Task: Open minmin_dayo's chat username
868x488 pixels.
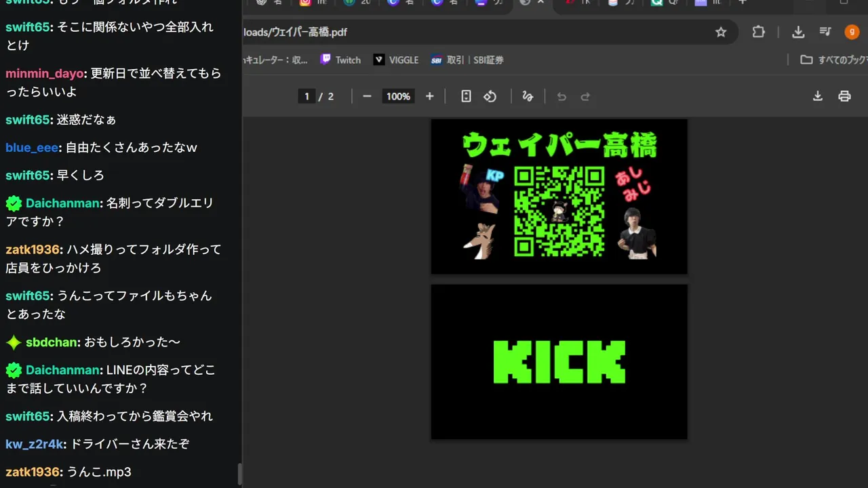Action: (45, 73)
